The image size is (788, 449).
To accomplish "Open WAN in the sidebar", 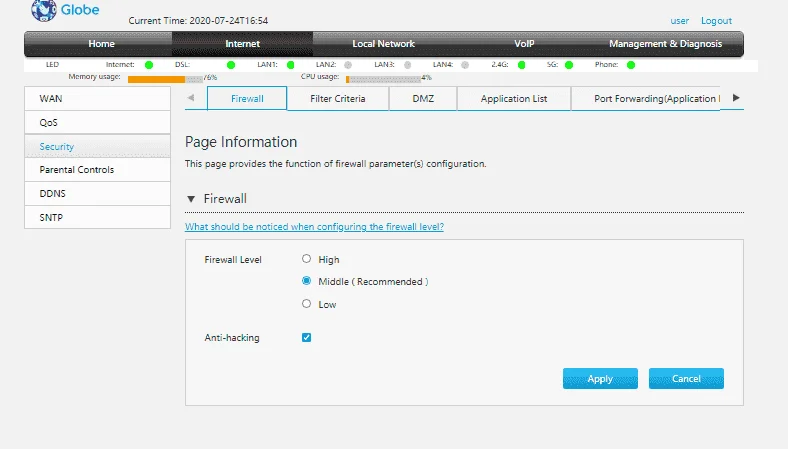I will click(97, 99).
